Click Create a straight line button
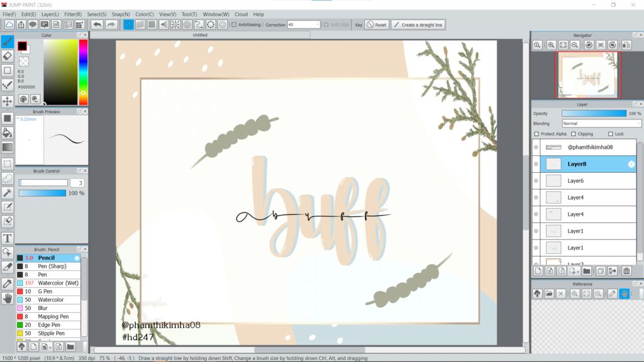Screen dimensions: 644x362 [x=418, y=25]
